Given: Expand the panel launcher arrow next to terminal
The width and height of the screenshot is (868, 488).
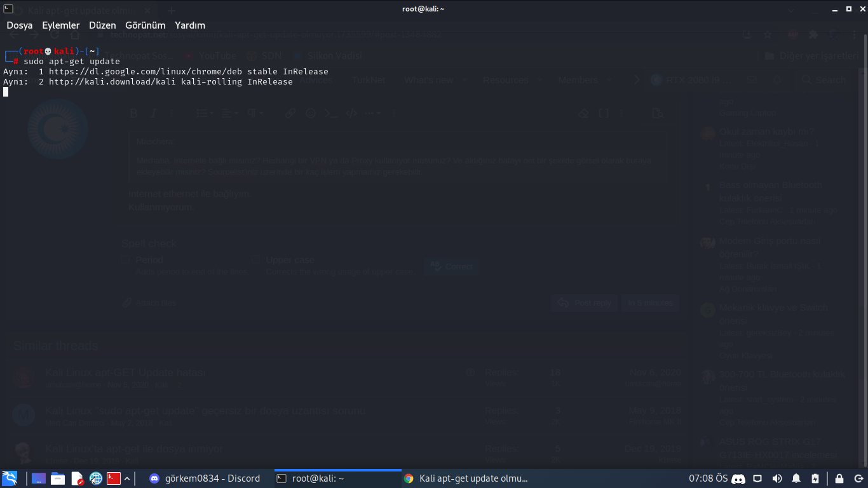Looking at the screenshot, I should point(127,478).
